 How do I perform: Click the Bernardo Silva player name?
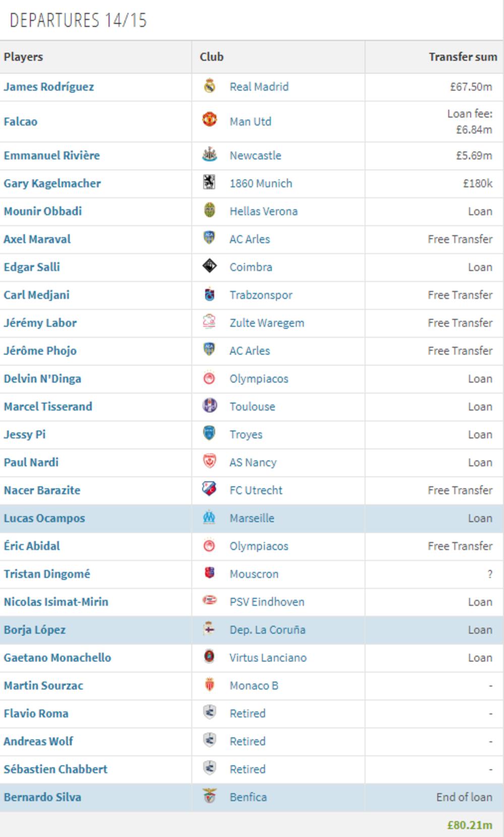coord(43,797)
